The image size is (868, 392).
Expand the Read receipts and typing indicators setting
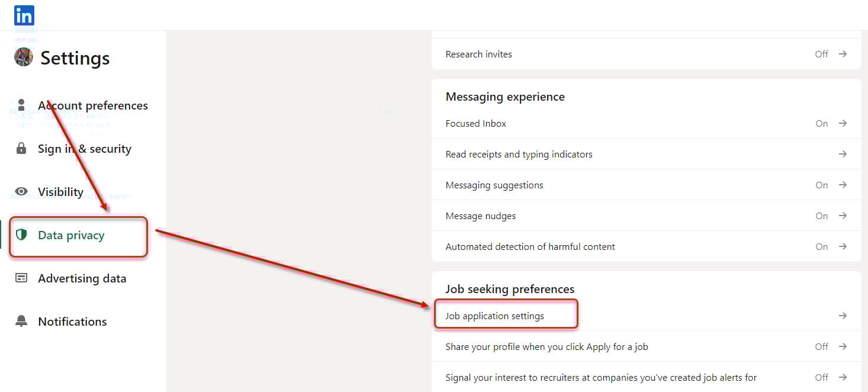click(x=843, y=154)
